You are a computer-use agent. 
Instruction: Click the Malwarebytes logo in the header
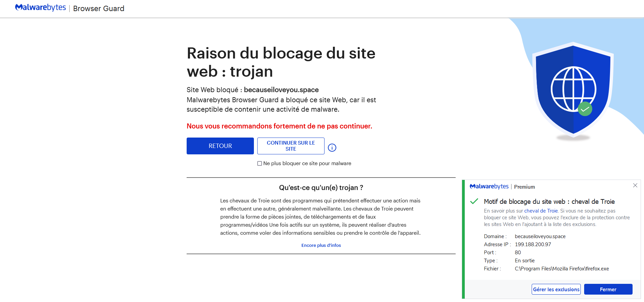(x=40, y=8)
